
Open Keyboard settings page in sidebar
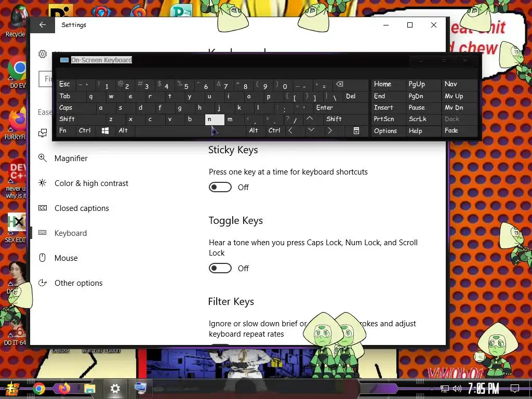pos(71,233)
